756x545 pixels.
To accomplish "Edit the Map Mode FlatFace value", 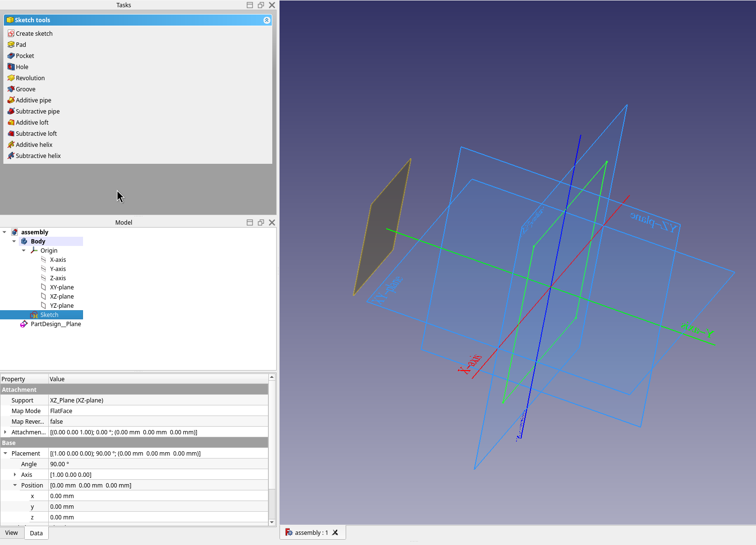I will point(158,411).
